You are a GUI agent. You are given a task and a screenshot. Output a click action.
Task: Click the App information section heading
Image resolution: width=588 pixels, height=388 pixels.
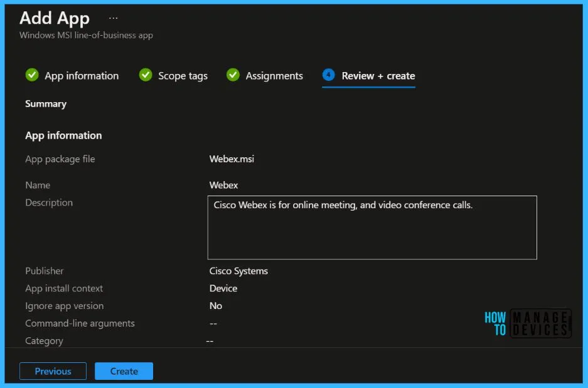[63, 135]
